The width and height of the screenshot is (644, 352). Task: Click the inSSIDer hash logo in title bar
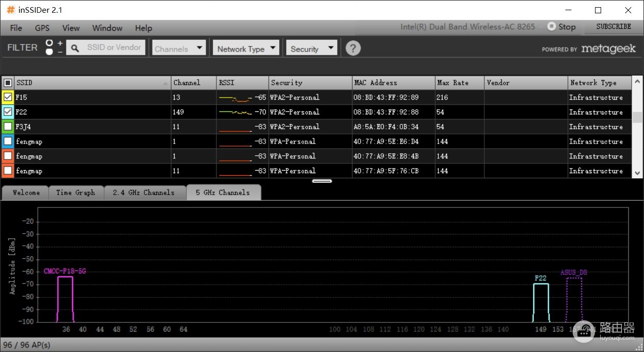coord(11,10)
